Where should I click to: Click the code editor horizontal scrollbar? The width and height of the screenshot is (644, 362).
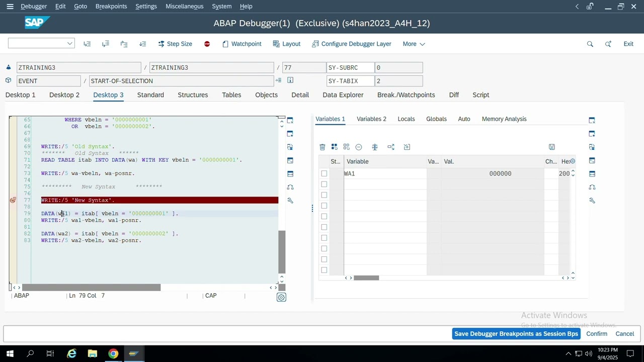pos(91,288)
